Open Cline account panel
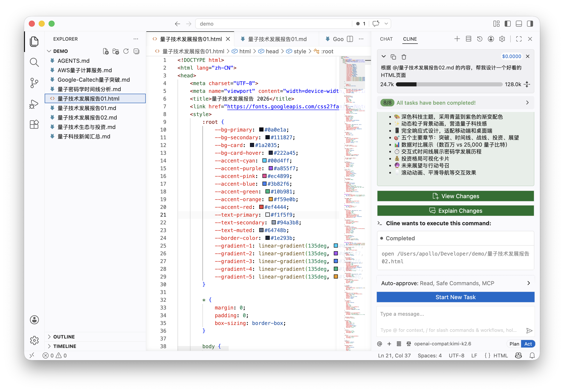 [491, 39]
